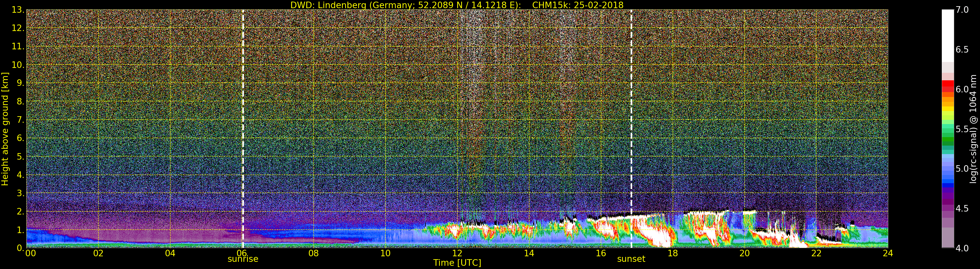Viewport: 980px width, 269px height.
Task: Click the 'Time [UTC]' axis label
Action: coord(457,263)
